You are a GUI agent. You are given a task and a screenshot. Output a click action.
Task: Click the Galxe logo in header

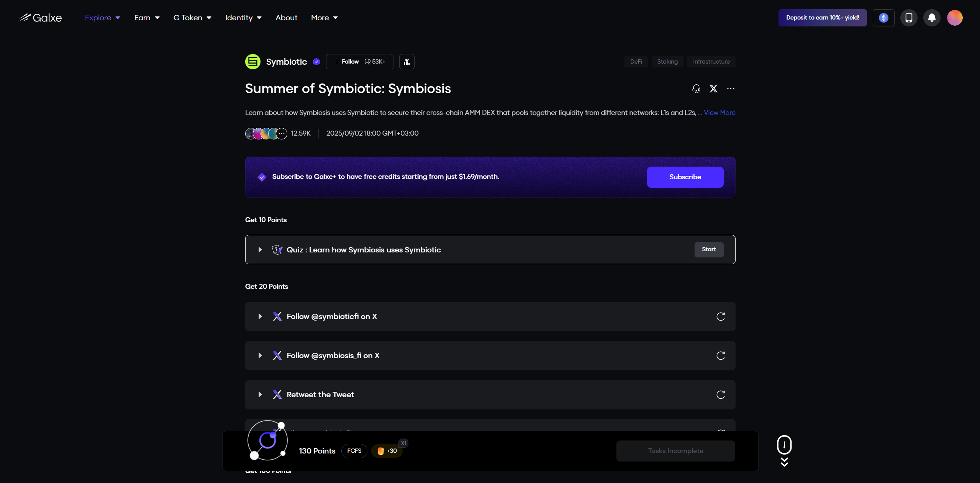[40, 18]
